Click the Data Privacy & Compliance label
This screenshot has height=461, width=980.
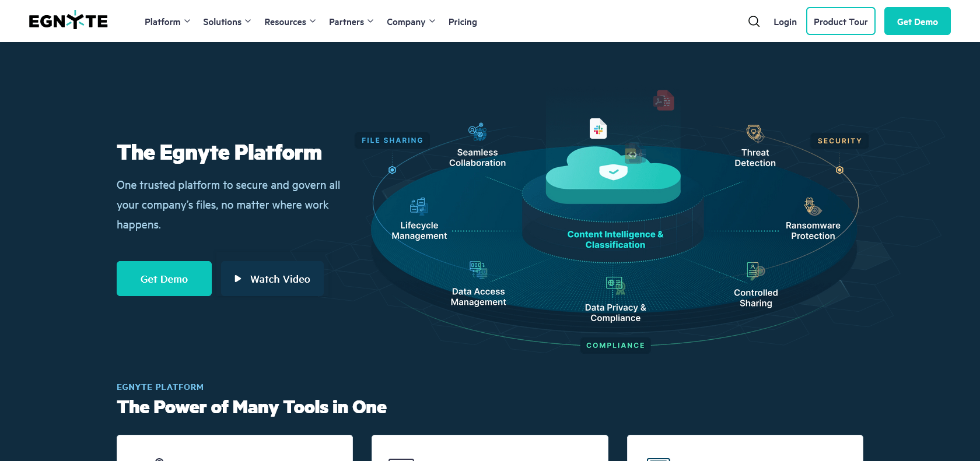(615, 312)
